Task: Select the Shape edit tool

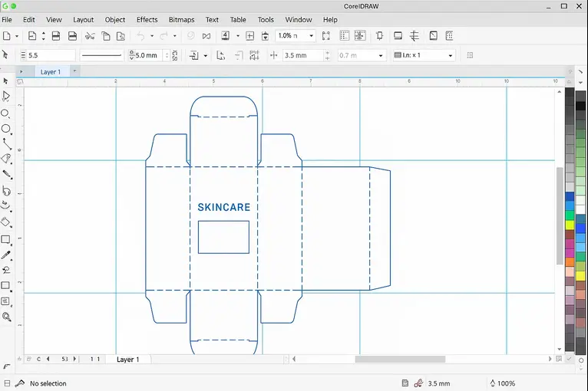Action: click(5, 97)
